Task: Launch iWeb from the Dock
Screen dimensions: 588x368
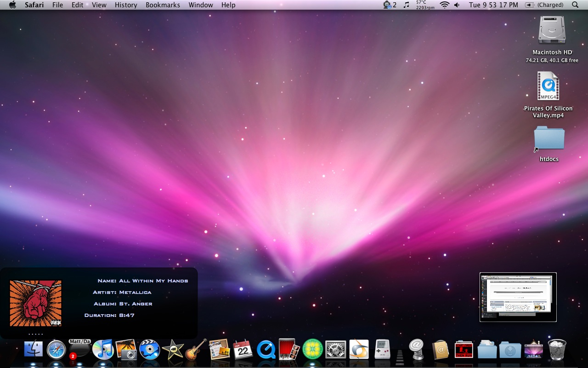Action: click(x=219, y=350)
